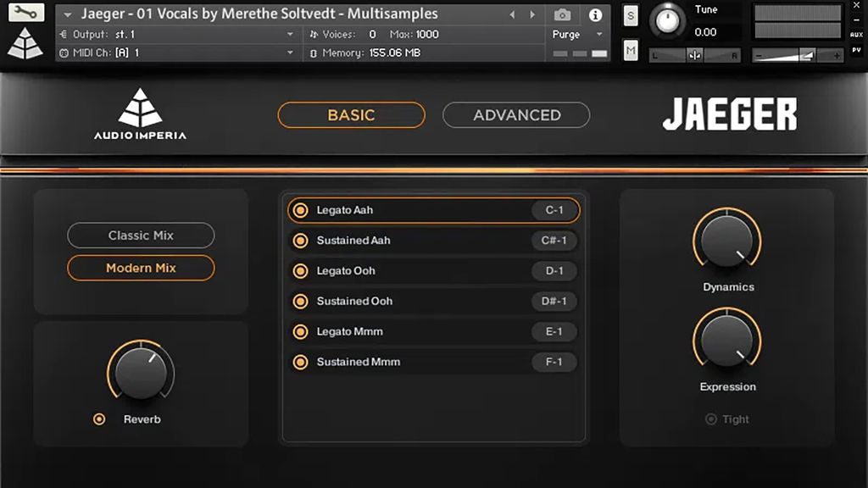868x488 pixels.
Task: Open instrument edit mode via wrench icon
Action: tap(26, 12)
